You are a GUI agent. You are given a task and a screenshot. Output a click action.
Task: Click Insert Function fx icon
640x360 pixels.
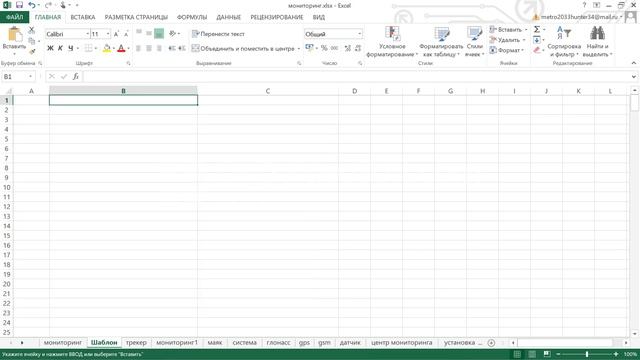tap(76, 76)
